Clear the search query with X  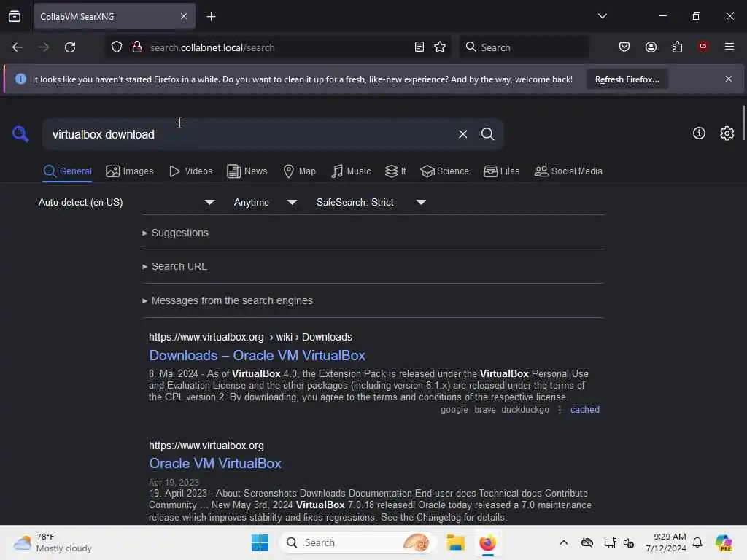pos(462,134)
